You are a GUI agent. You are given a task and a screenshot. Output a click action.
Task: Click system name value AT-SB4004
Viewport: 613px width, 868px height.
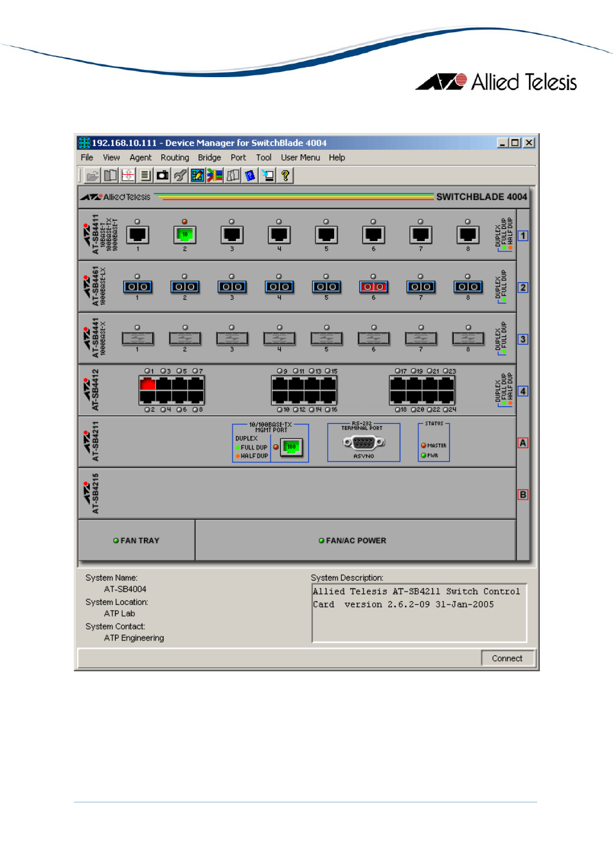point(125,589)
